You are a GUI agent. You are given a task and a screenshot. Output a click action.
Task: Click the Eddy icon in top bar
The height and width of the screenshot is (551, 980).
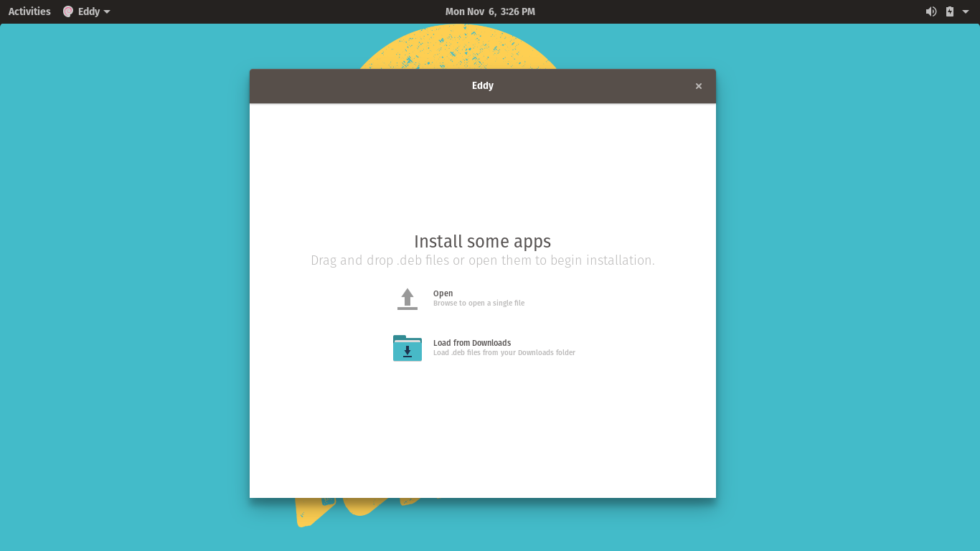click(68, 11)
